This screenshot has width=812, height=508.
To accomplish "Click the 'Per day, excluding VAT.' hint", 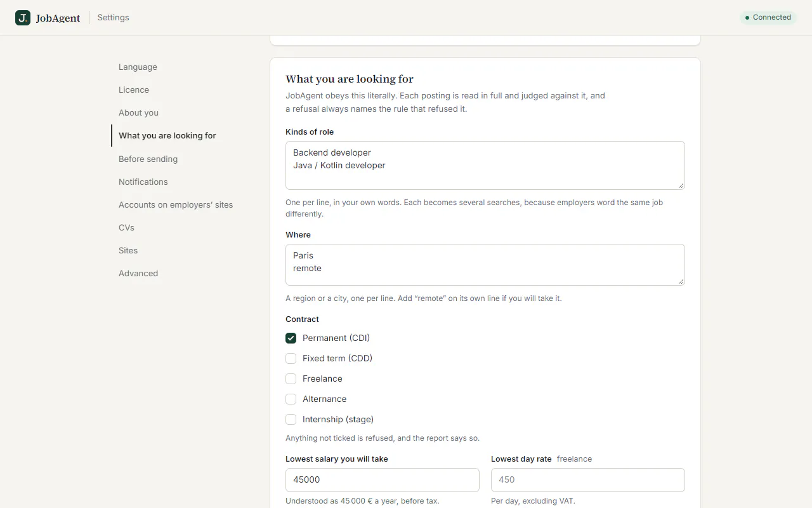I will coord(533,500).
